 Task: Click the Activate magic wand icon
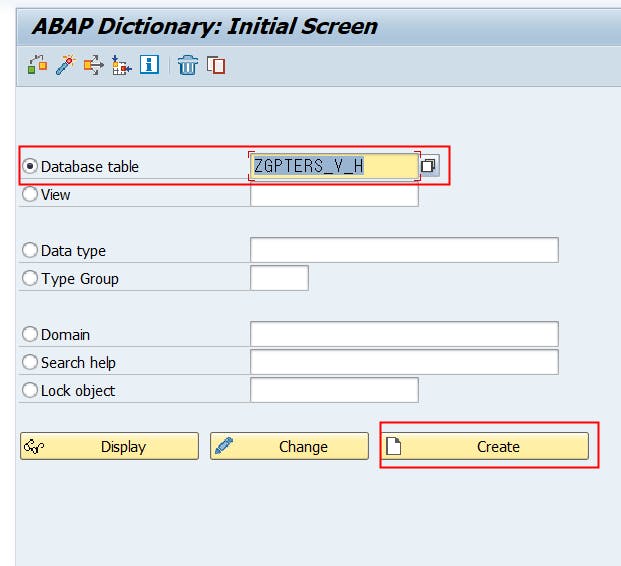point(66,66)
